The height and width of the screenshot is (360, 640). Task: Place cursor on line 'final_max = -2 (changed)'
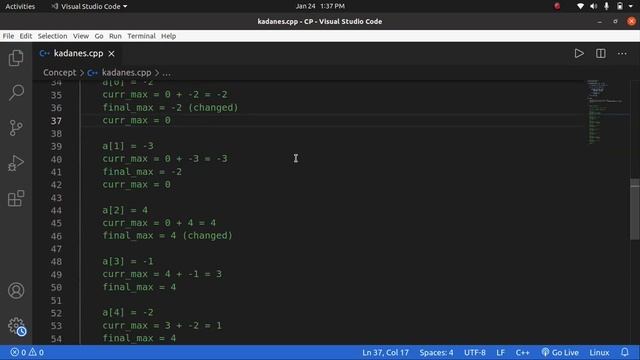[170, 107]
